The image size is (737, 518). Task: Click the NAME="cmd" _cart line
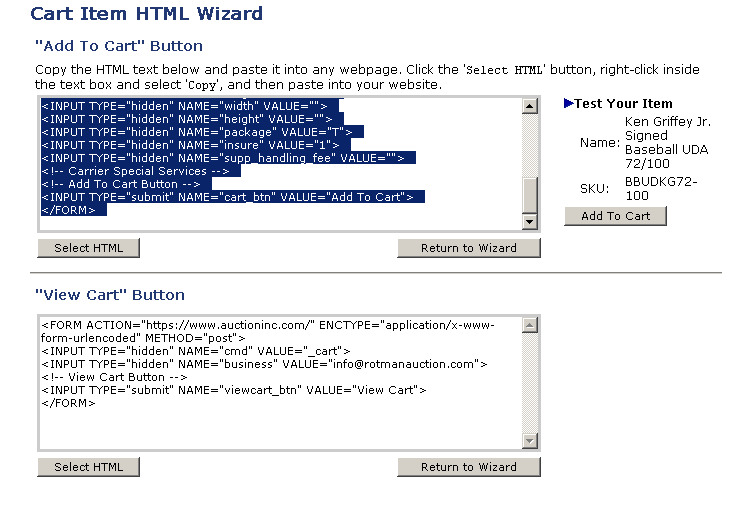(x=196, y=351)
